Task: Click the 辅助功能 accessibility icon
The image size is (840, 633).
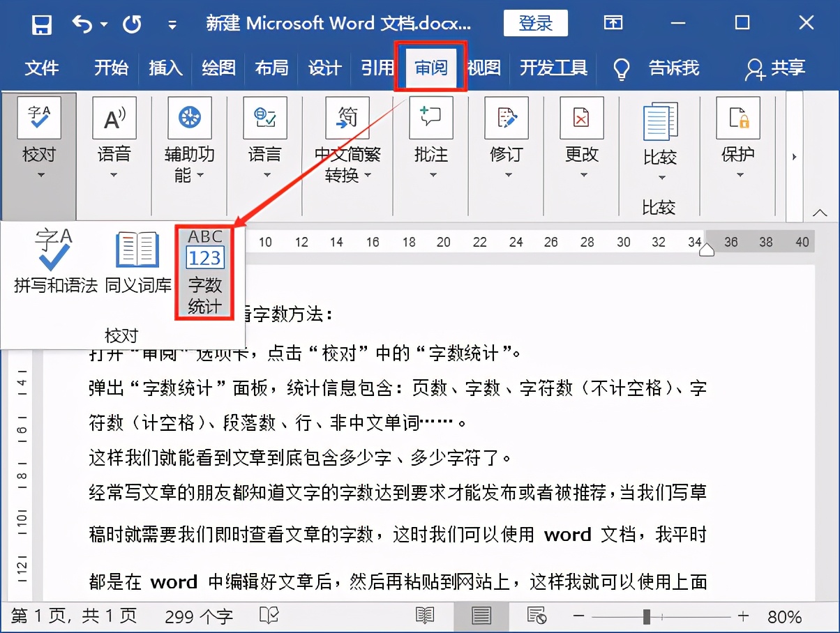Action: click(189, 117)
